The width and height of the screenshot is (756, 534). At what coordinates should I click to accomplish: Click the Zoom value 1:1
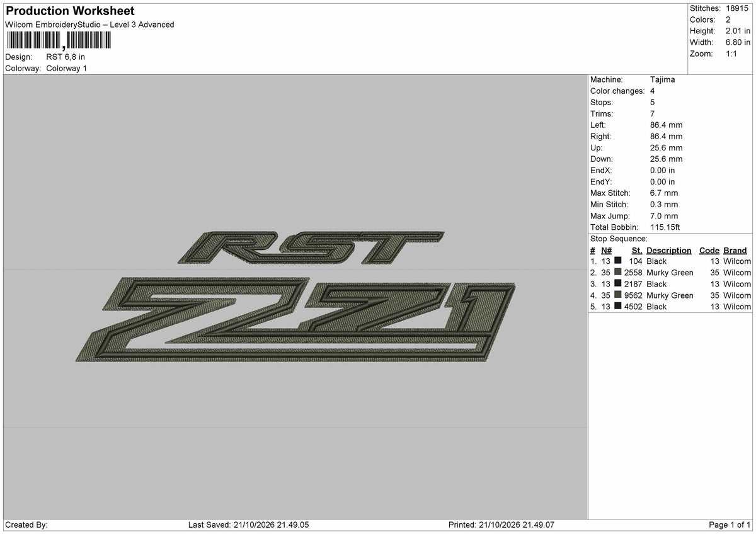pyautogui.click(x=732, y=54)
